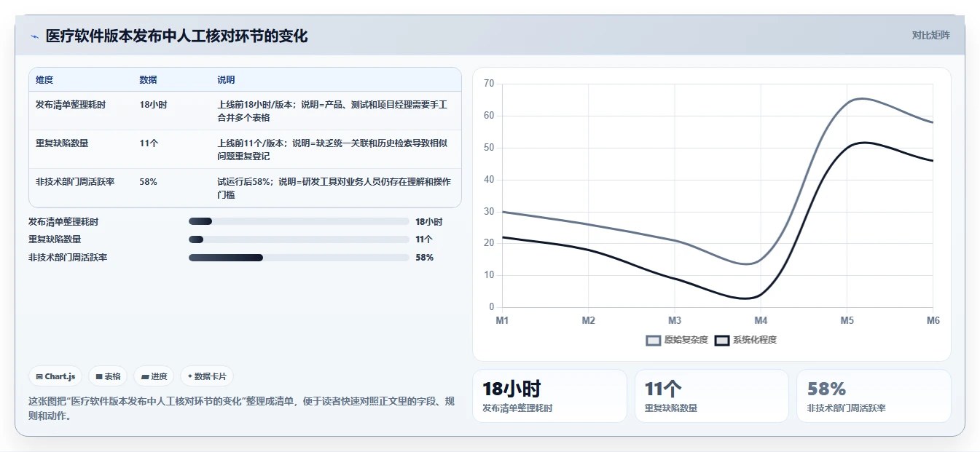The width and height of the screenshot is (980, 452).
Task: Open the 11个 data card
Action: (x=712, y=396)
